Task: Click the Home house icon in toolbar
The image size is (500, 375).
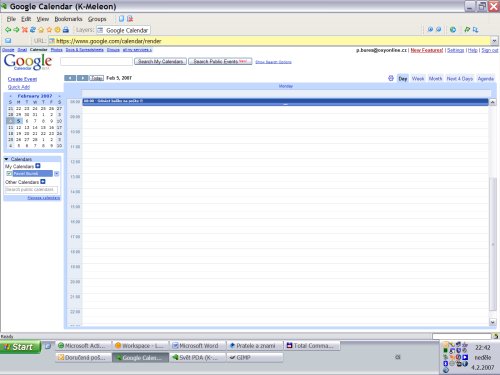Action: tap(41, 30)
